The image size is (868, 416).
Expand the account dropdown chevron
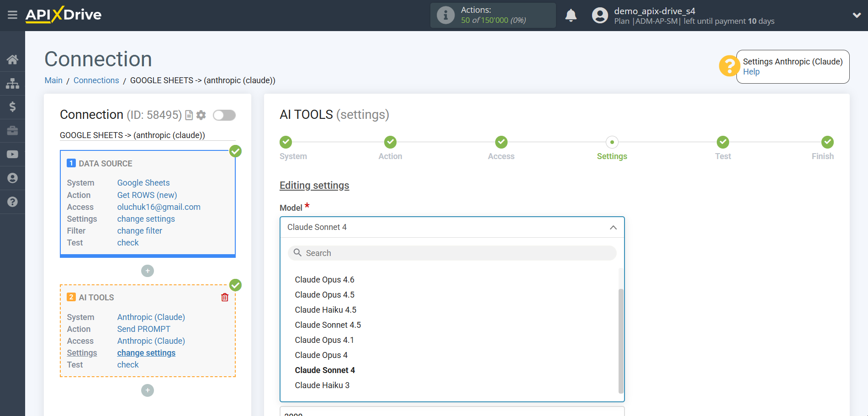click(x=857, y=16)
